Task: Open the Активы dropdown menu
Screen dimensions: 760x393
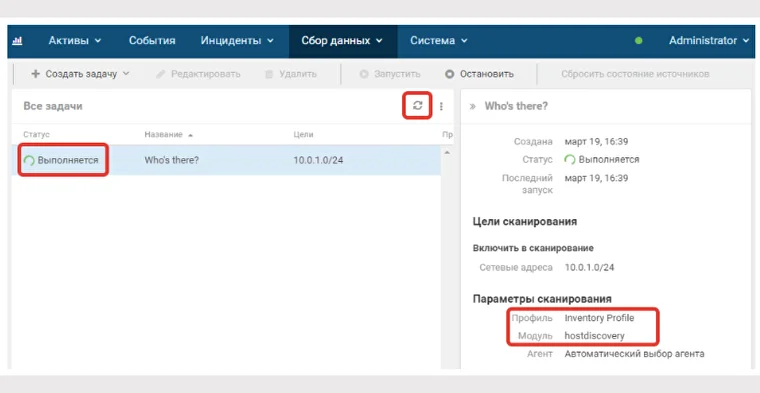Action: [75, 41]
